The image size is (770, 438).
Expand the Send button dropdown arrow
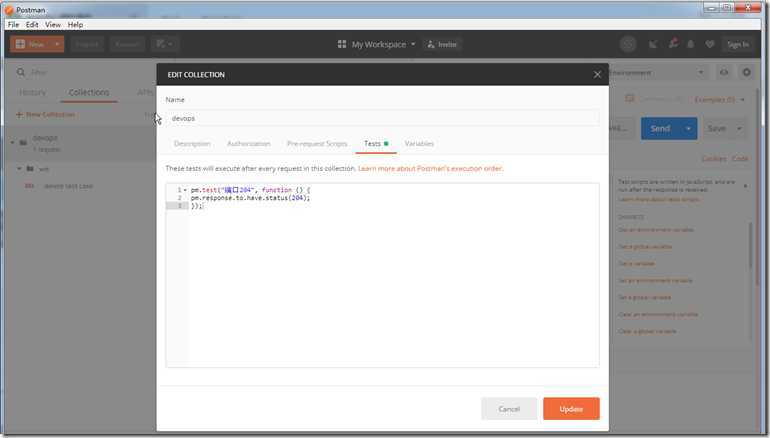click(688, 129)
